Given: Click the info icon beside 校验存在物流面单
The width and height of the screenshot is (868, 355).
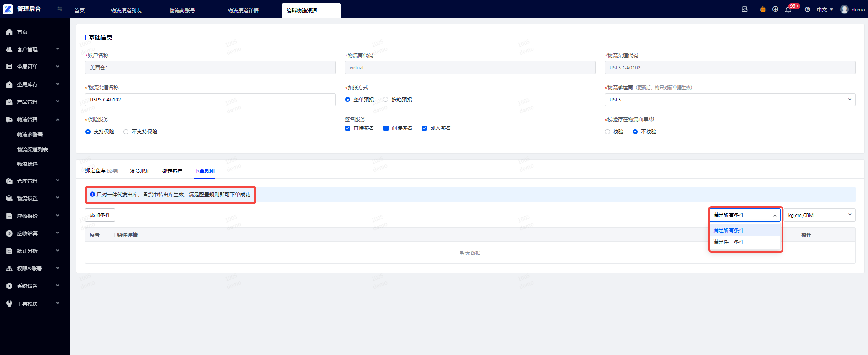Looking at the screenshot, I should coord(652,119).
